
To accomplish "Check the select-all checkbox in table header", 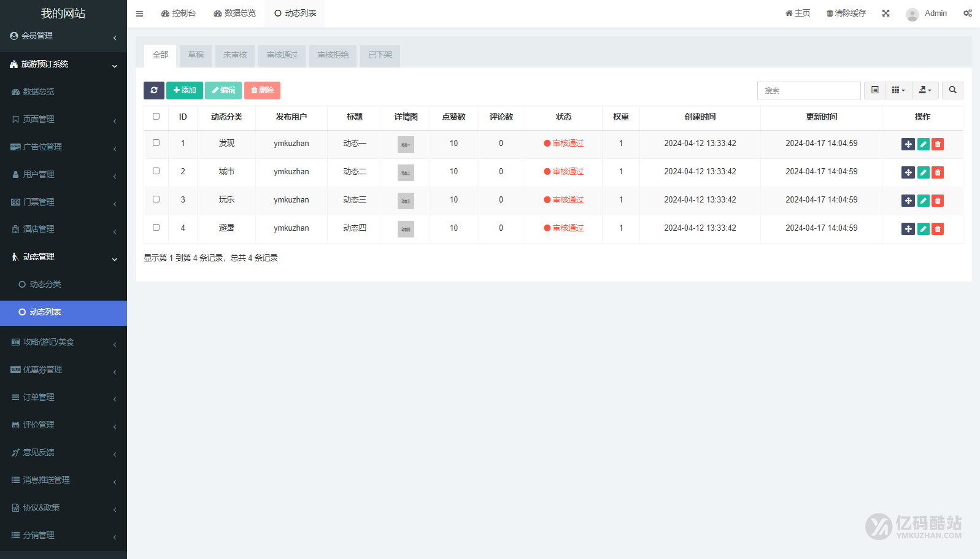I will (156, 117).
